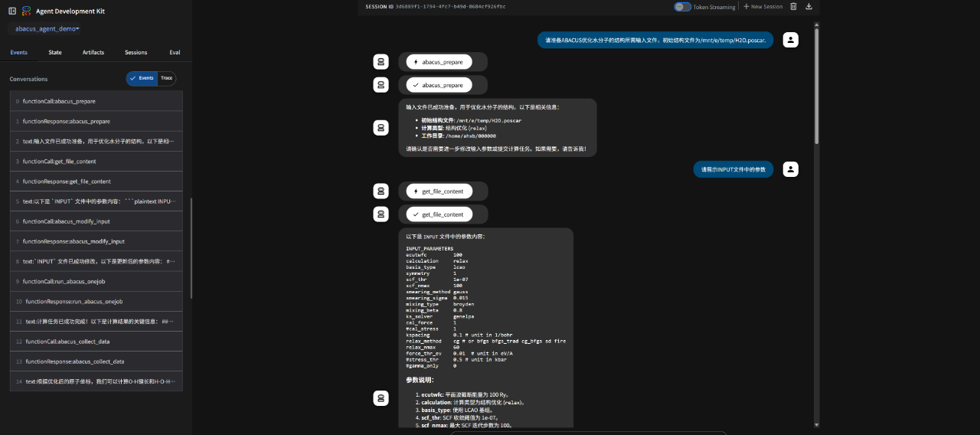Image resolution: width=980 pixels, height=435 pixels.
Task: Click the bot avatar beside the abacus_prepare response chip
Action: (x=381, y=85)
